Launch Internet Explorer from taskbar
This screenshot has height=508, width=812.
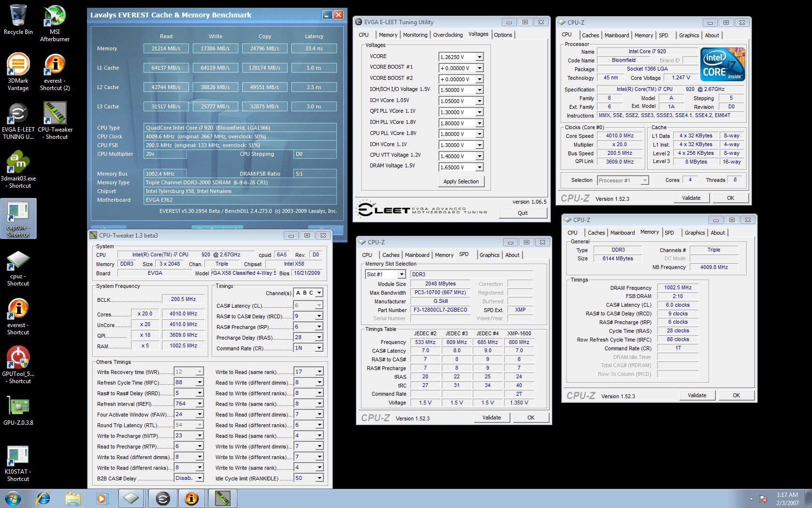pos(43,498)
